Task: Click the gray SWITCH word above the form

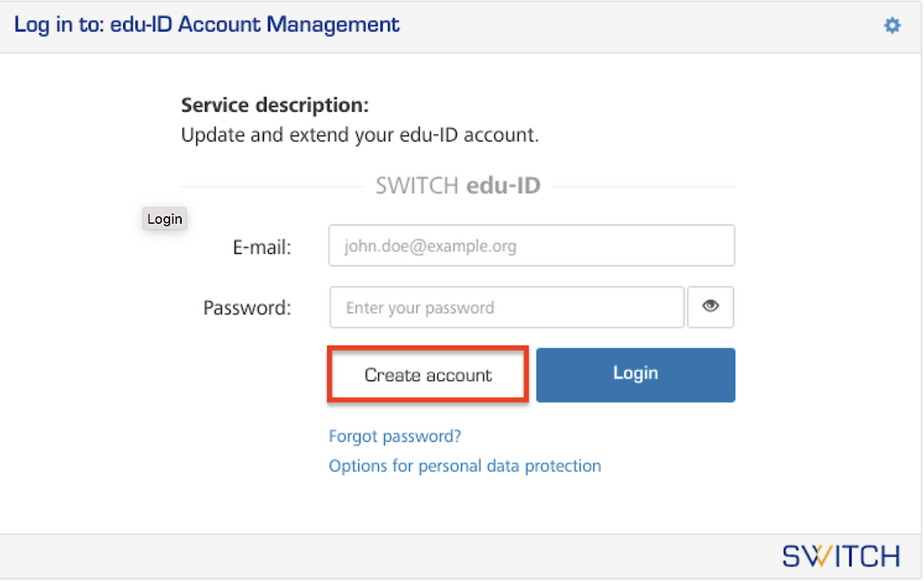Action: tap(417, 186)
